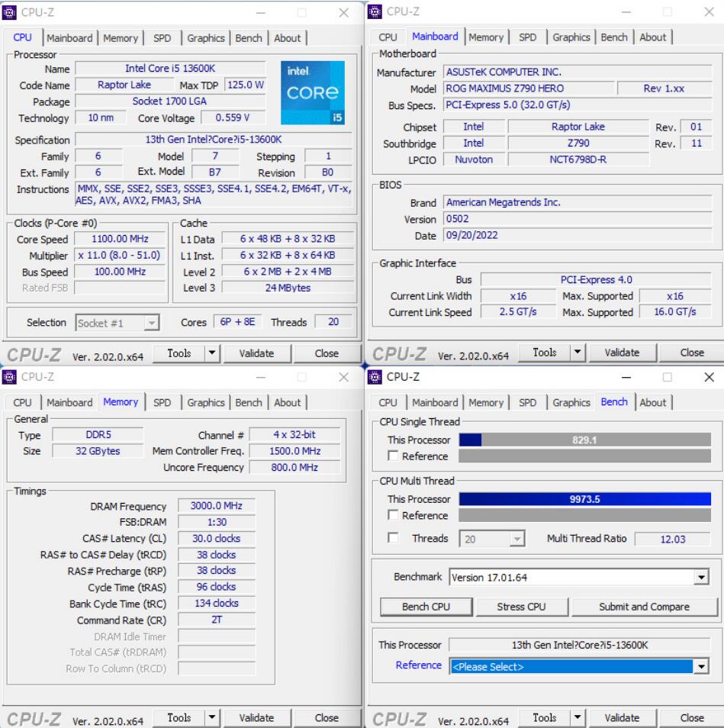Screen dimensions: 724x728
Task: Switch to CPU tab in Bench window
Action: pyautogui.click(x=388, y=402)
